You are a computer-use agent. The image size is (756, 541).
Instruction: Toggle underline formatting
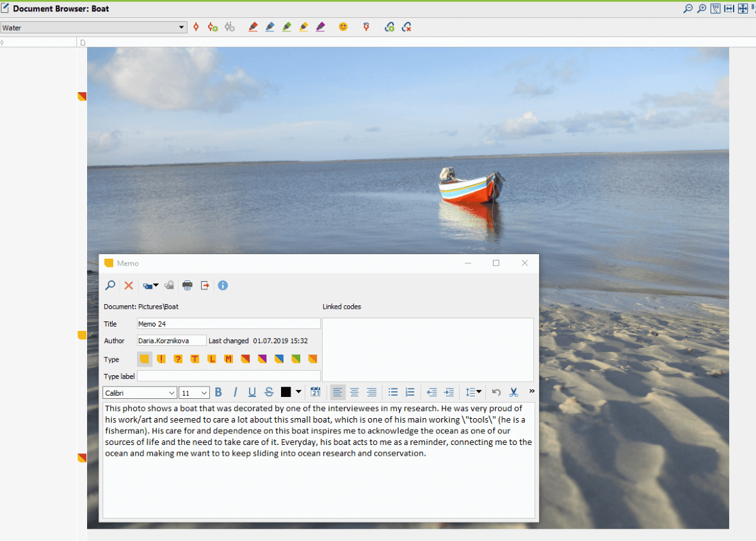252,392
